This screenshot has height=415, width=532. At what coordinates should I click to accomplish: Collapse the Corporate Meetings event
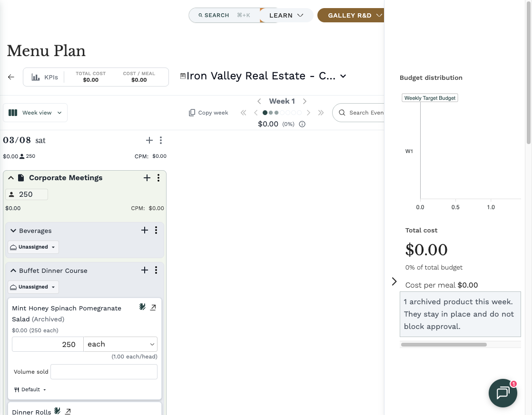pyautogui.click(x=11, y=178)
